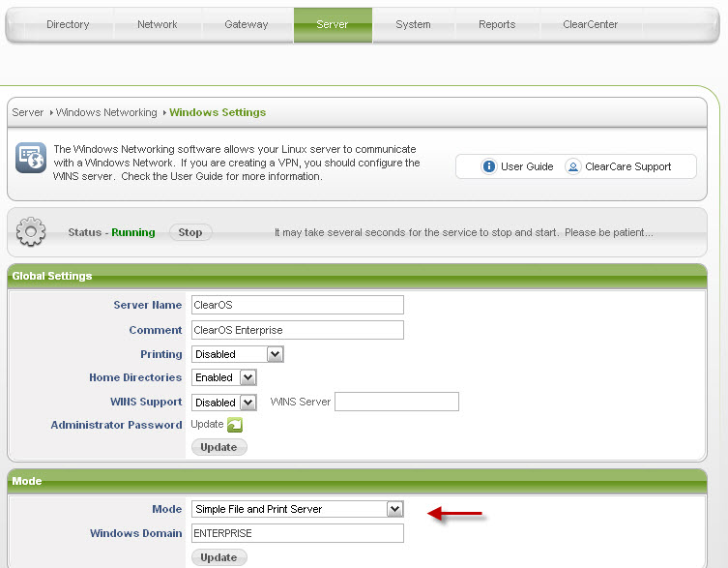Click the Windows Networking module icon
Viewport: 728px width, 568px height.
tap(31, 158)
